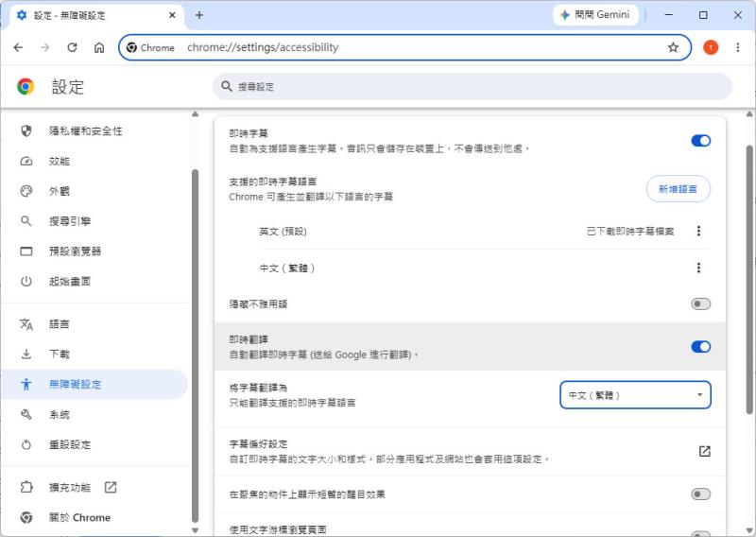
Task: Click the sidebar scroll up arrow
Action: [195, 114]
